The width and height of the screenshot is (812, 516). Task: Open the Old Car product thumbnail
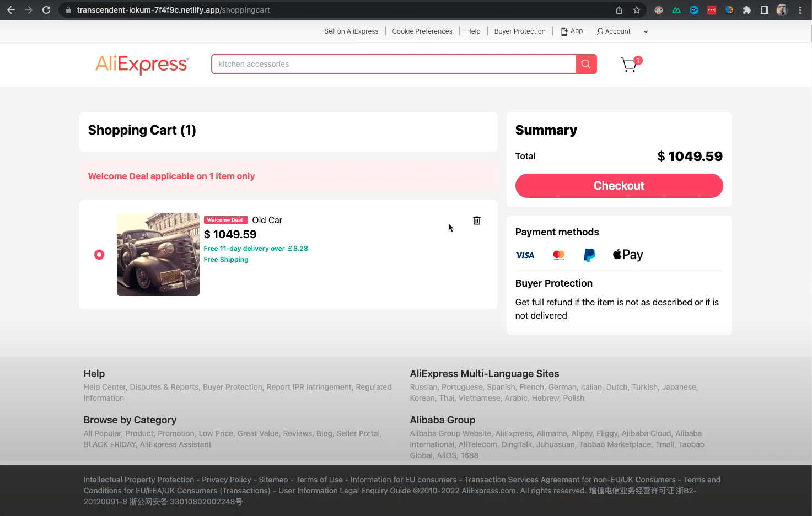click(x=158, y=255)
